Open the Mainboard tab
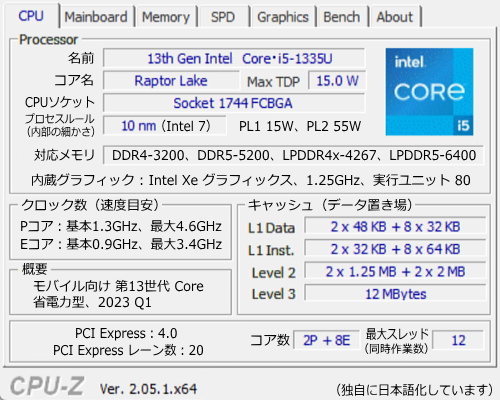500x400 pixels. [96, 17]
